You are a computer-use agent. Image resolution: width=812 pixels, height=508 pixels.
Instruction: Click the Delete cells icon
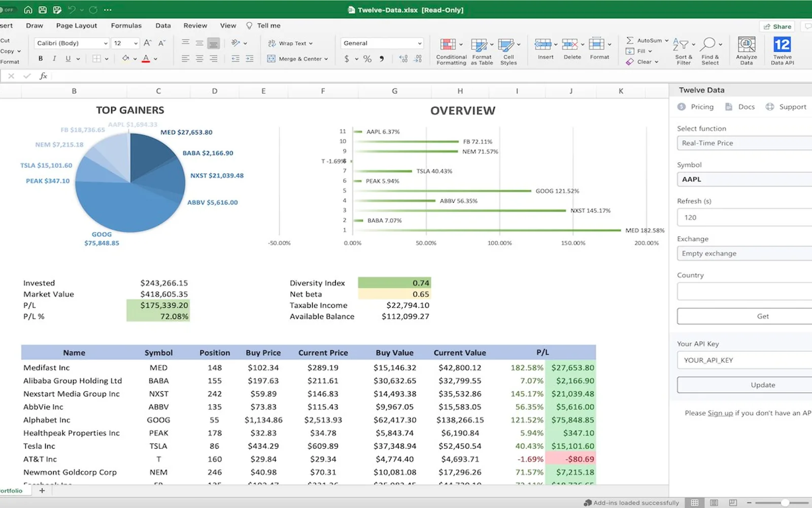tap(569, 44)
